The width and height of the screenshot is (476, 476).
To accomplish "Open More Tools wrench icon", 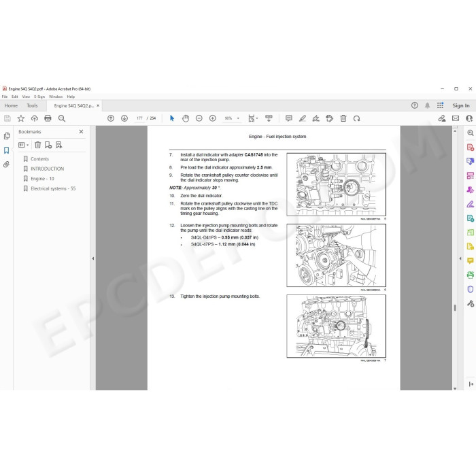I will click(471, 303).
